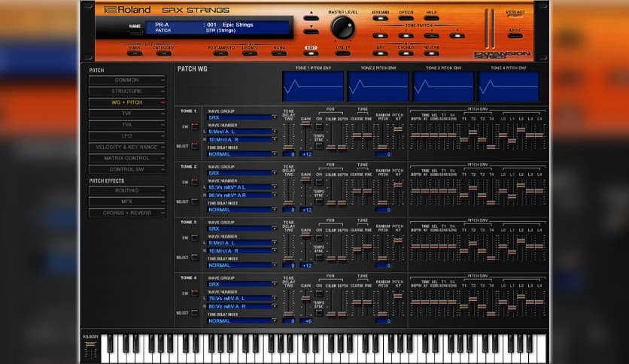Open the Chorus + Reverb page
Screen dimensions: 629x364
[126, 213]
